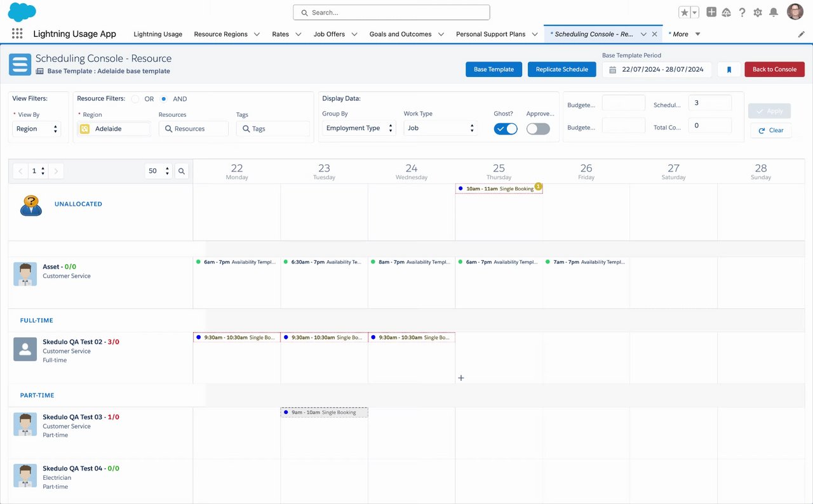Click the search magnifier in resource list
The height and width of the screenshot is (504, 813).
coord(182,171)
